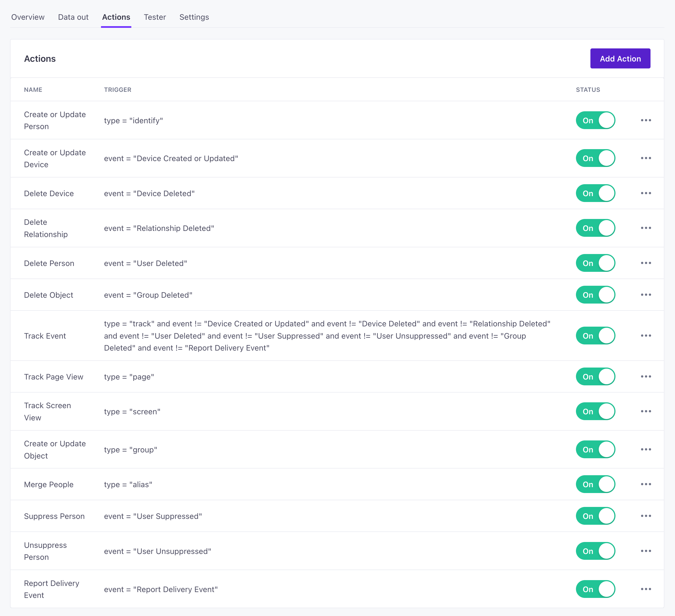Open the Create or Update Object action
Viewport: 675px width, 616px height.
pos(55,450)
